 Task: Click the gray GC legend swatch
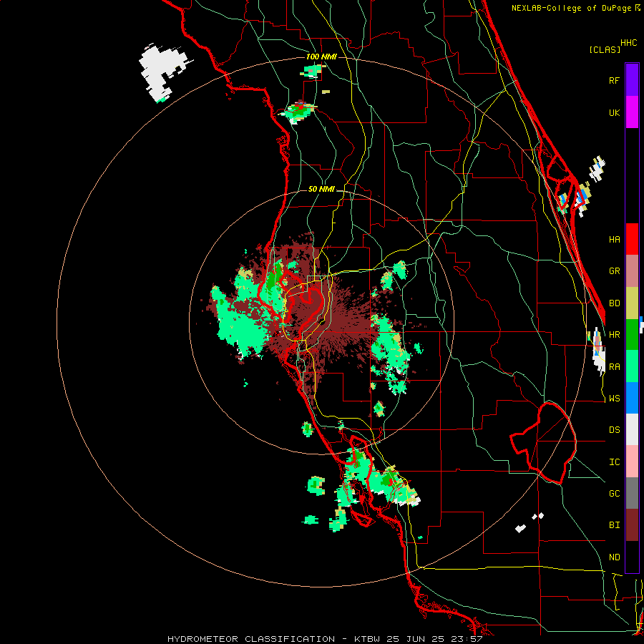[x=632, y=493]
